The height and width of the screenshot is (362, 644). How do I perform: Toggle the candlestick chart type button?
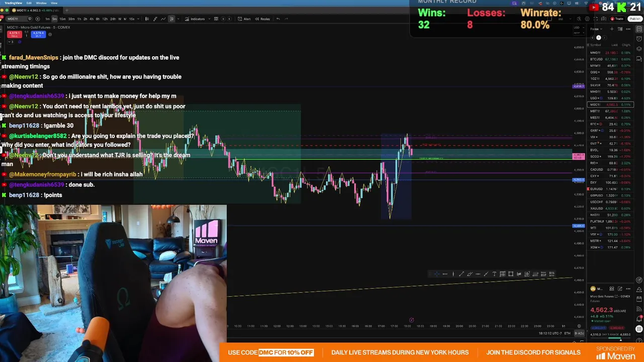[147, 19]
